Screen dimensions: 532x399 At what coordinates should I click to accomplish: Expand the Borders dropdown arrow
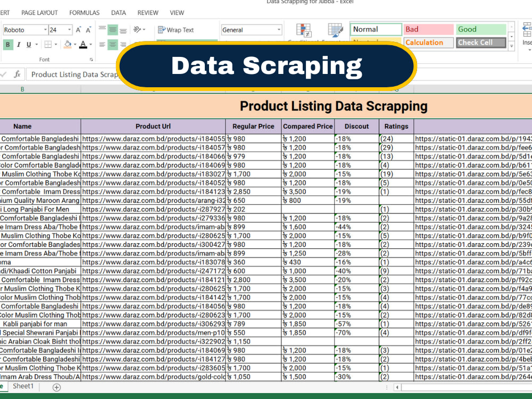coord(56,45)
